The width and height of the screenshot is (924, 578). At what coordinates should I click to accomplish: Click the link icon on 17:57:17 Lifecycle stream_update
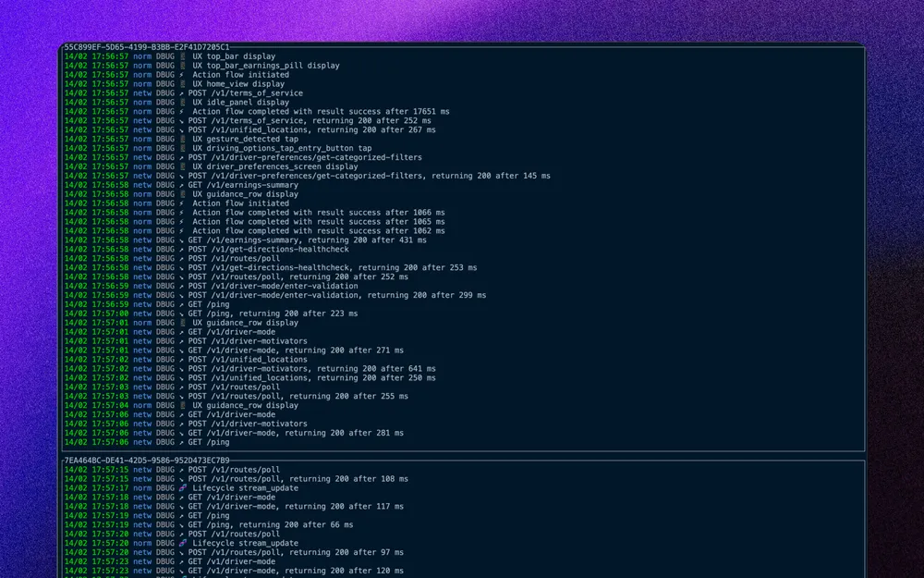(183, 488)
